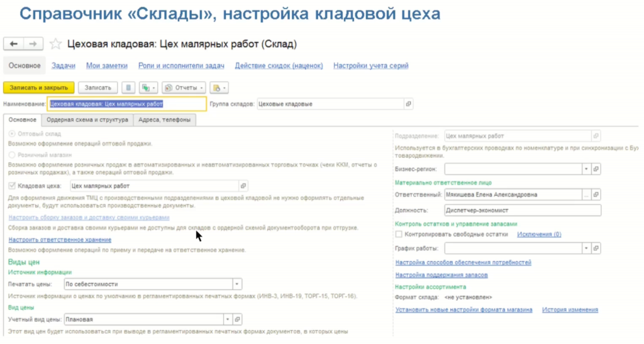Toggle the Кладовая цеха checkbox
644x344 pixels.
click(12, 186)
